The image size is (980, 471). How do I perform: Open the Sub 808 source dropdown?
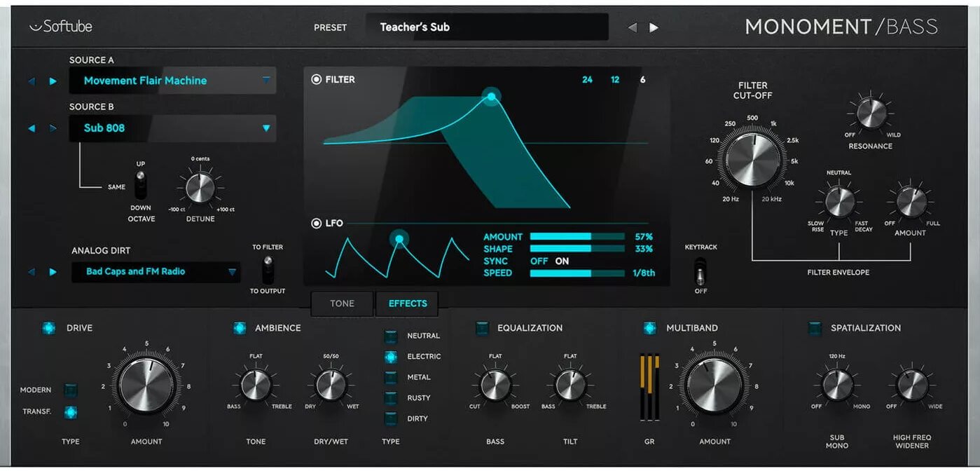(172, 128)
